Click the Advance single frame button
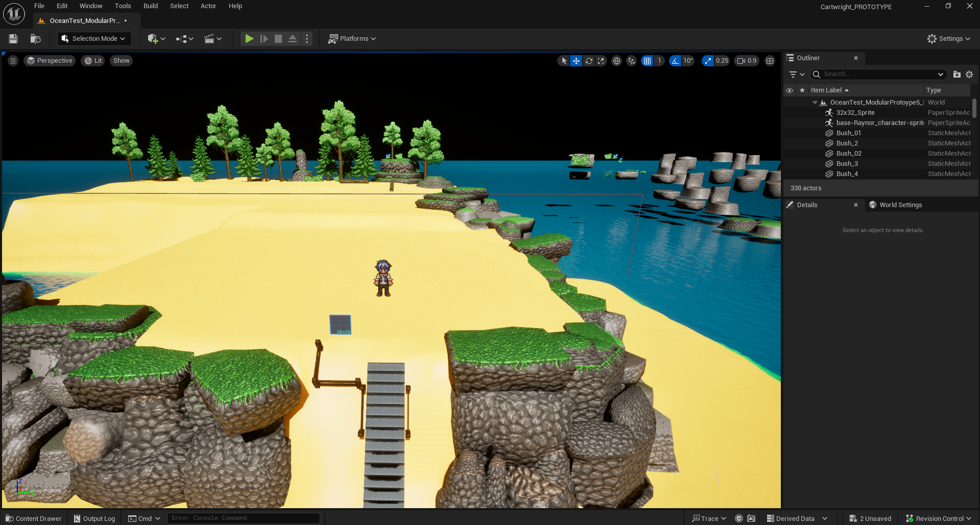Image resolution: width=980 pixels, height=525 pixels. (x=264, y=39)
